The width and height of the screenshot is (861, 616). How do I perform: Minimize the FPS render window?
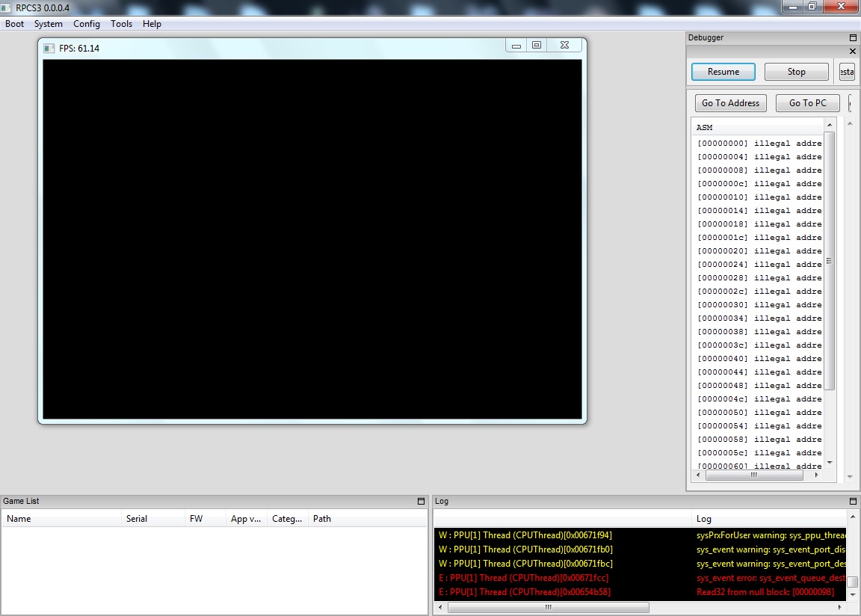[x=516, y=46]
